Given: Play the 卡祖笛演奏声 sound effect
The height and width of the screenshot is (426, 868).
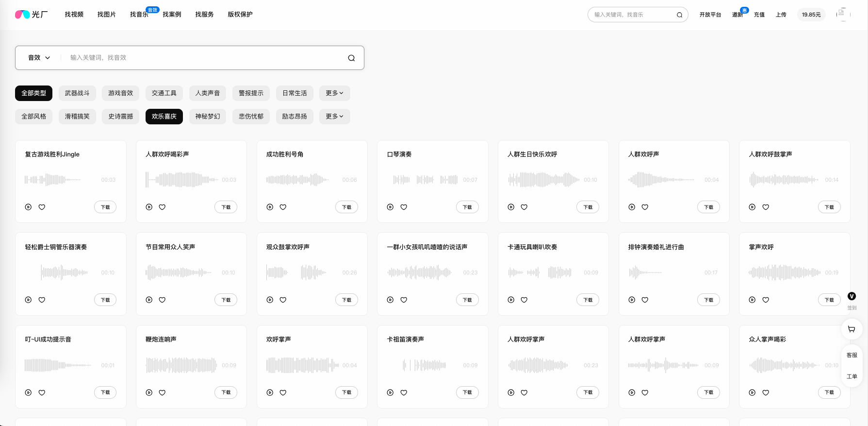Looking at the screenshot, I should tap(390, 392).
